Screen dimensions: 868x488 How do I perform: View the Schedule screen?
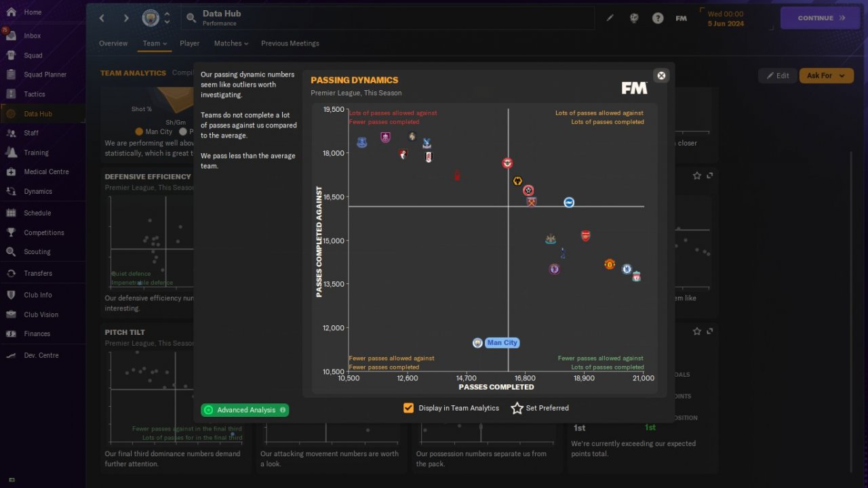click(37, 213)
